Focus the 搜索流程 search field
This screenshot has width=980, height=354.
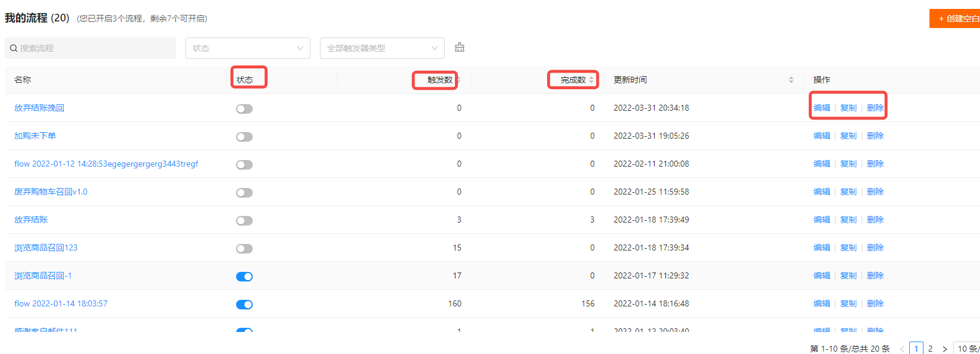pos(90,48)
